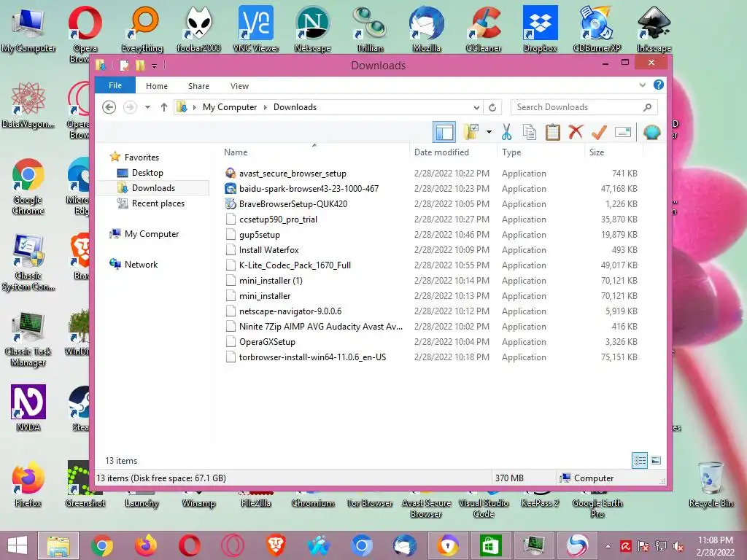747x560 pixels.
Task: Open the dropdown arrow beside new folder icon
Action: coord(489,132)
